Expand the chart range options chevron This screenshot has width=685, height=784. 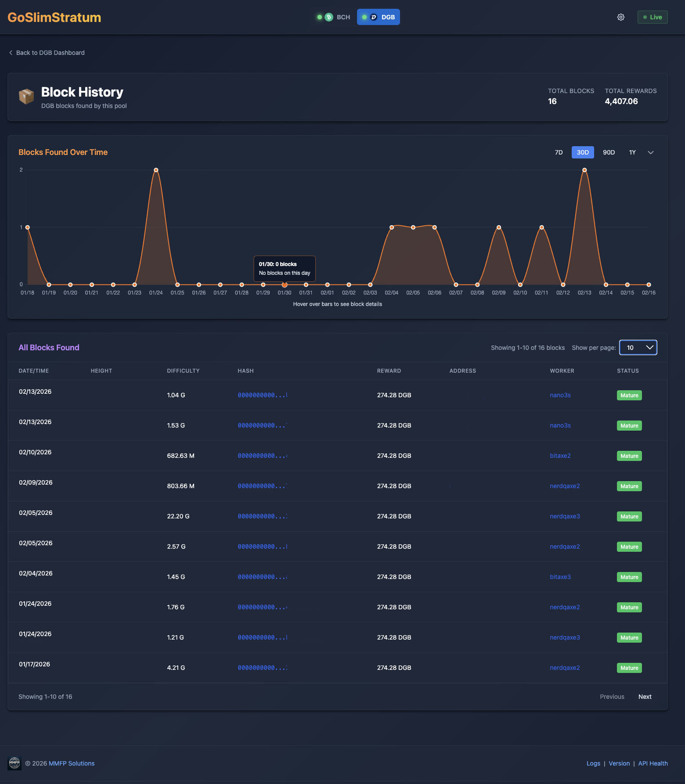click(x=651, y=152)
